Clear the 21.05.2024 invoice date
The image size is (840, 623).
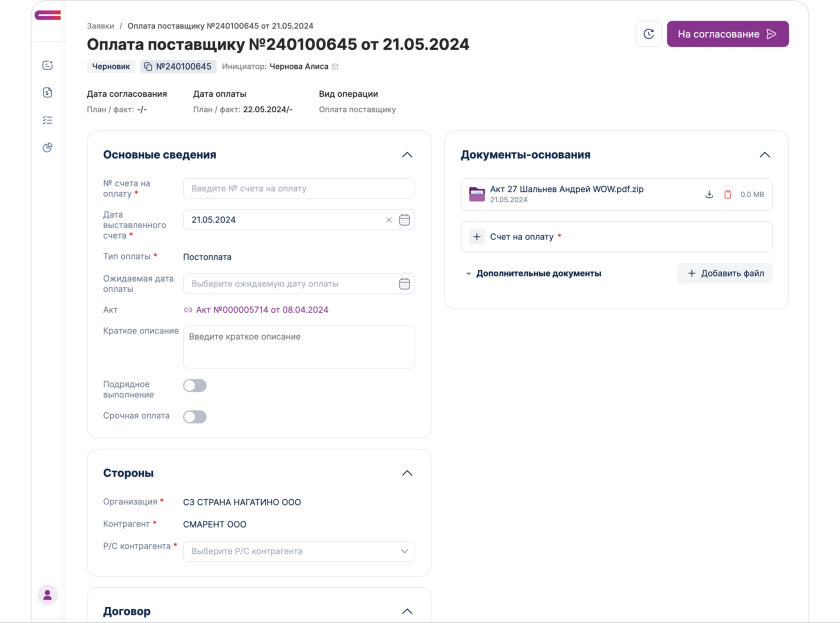click(x=388, y=220)
